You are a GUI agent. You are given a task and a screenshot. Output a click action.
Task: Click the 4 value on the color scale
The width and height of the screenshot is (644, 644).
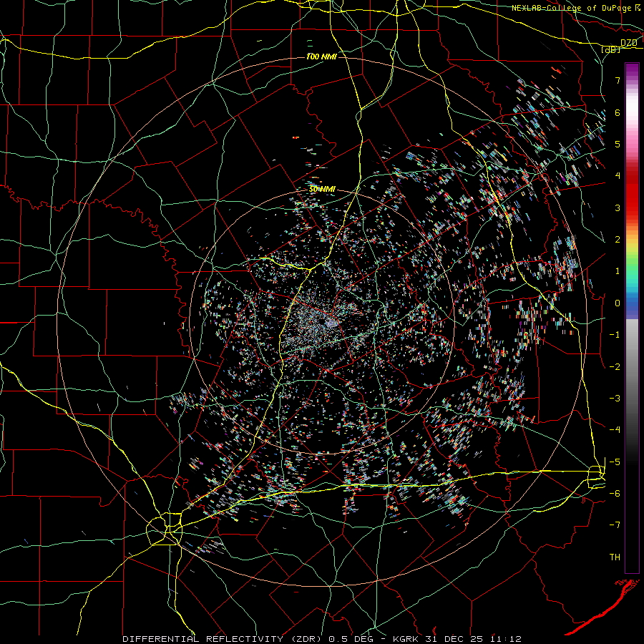click(x=618, y=176)
